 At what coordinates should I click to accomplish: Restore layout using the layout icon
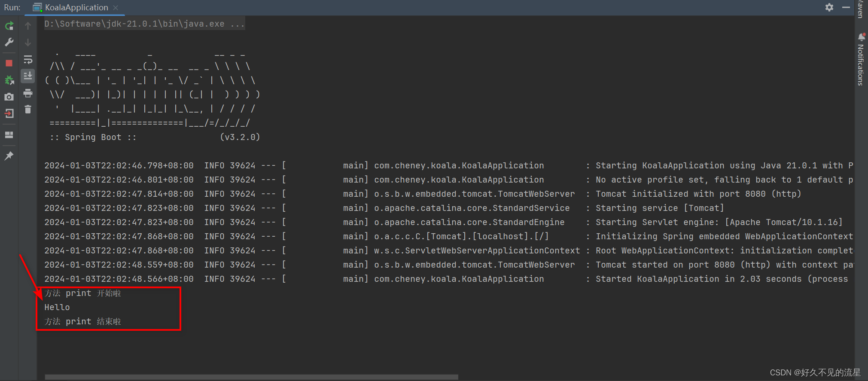pos(9,135)
